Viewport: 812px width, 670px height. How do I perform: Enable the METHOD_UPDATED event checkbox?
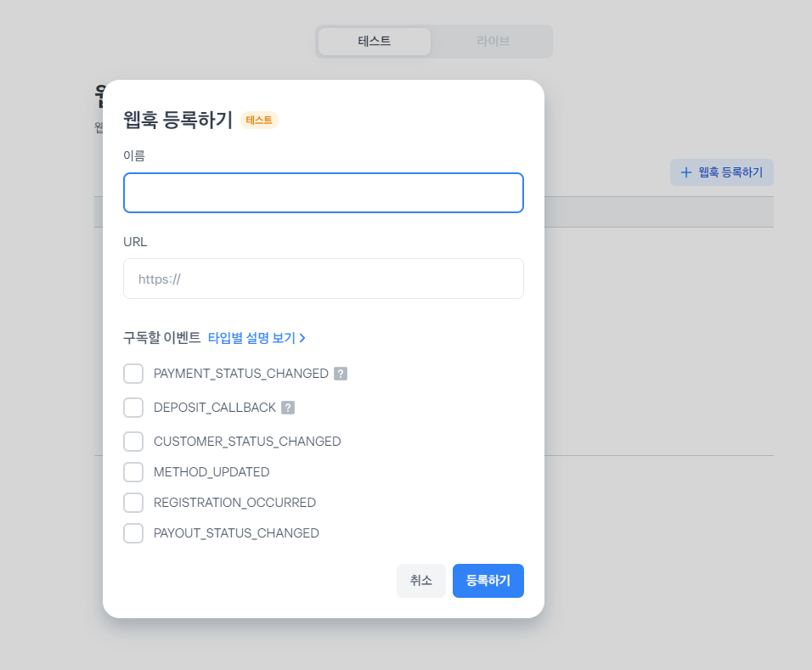point(133,472)
